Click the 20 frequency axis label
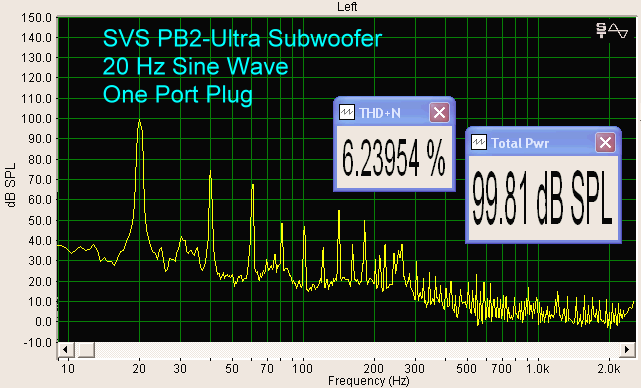This screenshot has width=641, height=388. (139, 369)
